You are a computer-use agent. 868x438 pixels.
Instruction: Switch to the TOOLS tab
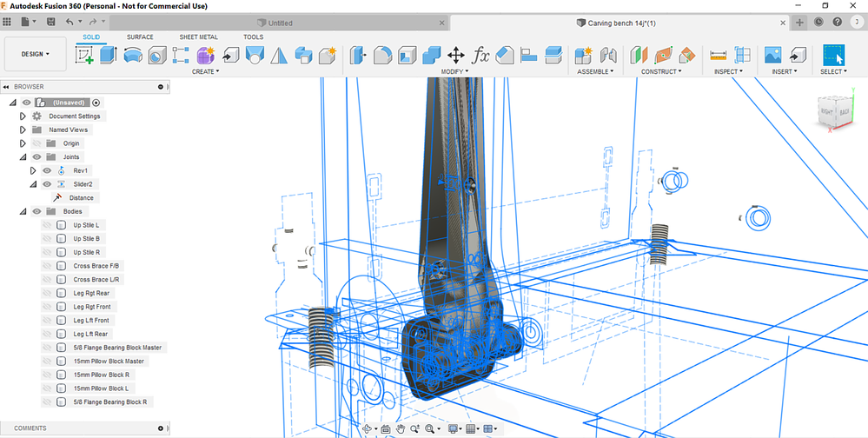(x=254, y=37)
